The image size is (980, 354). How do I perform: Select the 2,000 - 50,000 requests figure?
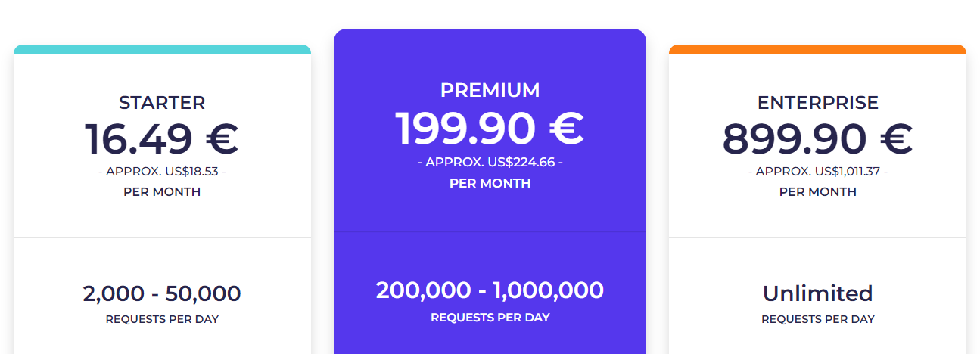[162, 293]
